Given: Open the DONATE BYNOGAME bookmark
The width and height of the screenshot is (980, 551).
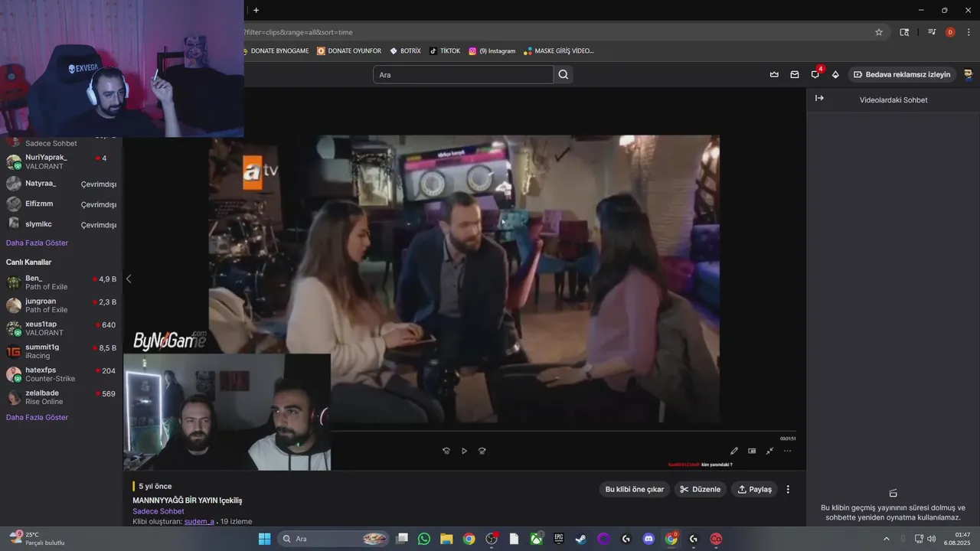Looking at the screenshot, I should (x=276, y=51).
